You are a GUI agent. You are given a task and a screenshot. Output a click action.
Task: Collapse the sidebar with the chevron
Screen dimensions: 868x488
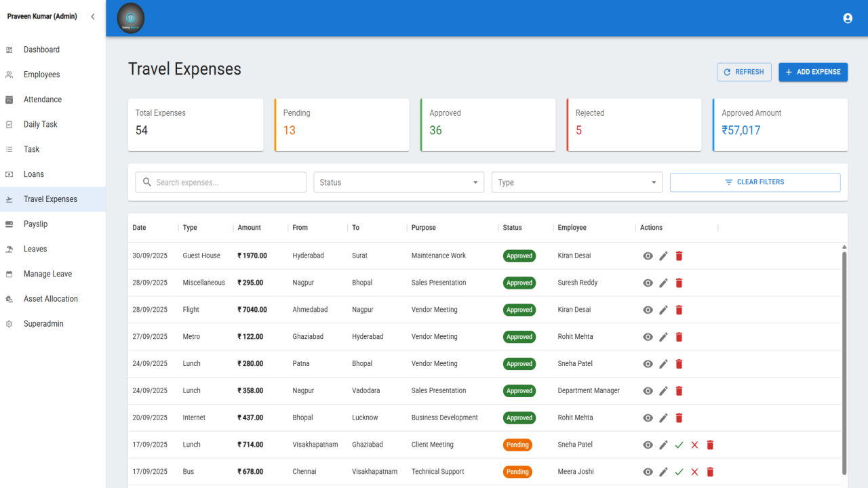click(x=92, y=16)
